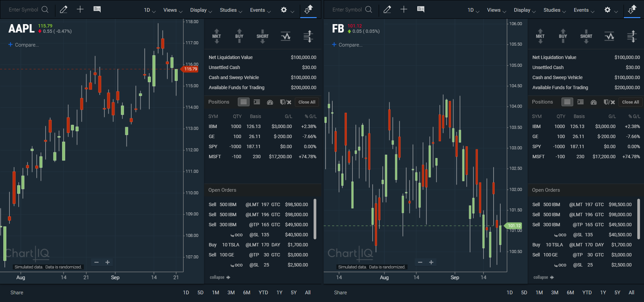Select the YTD range in AAPL chart footer

click(263, 293)
